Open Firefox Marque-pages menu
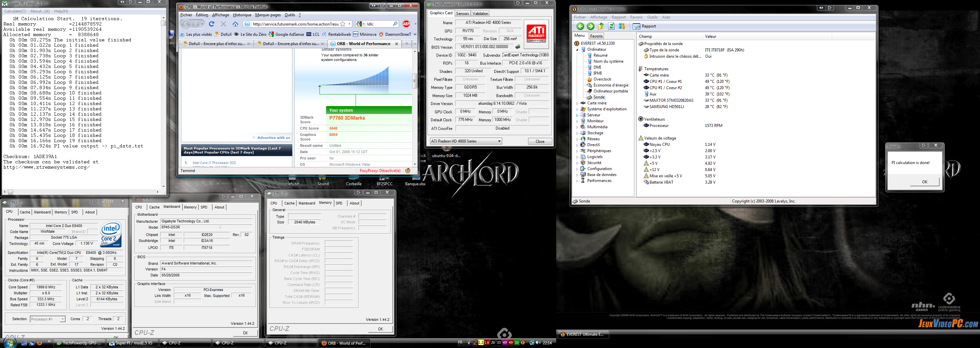Screen dimensions: 980x348 pos(268,15)
